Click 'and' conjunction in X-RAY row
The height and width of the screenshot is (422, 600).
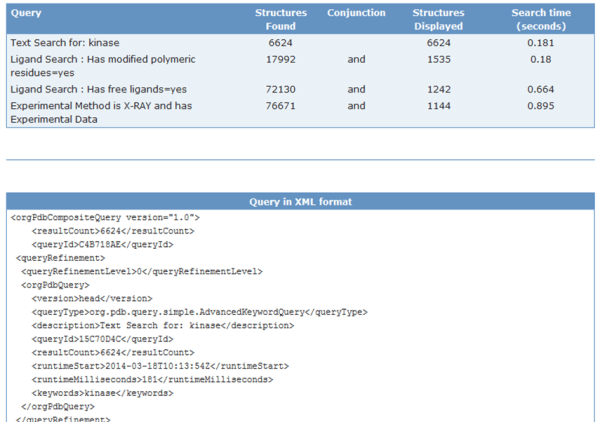click(x=356, y=106)
